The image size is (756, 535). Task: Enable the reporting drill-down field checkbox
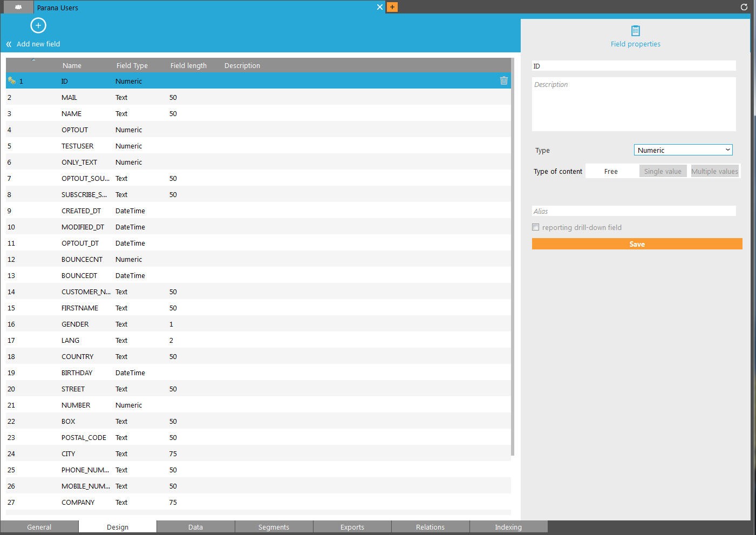(536, 227)
